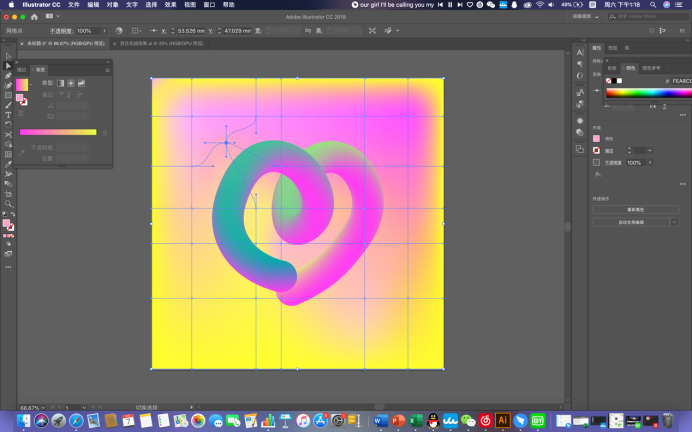The height and width of the screenshot is (433, 692).
Task: Open the 效果 menu
Action: (170, 5)
